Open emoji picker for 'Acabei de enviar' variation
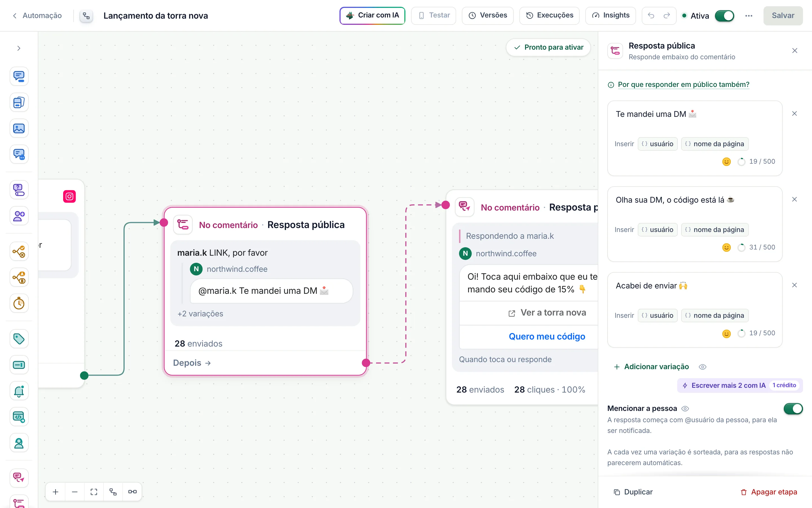Screen dimensions: 812x508 pyautogui.click(x=727, y=333)
